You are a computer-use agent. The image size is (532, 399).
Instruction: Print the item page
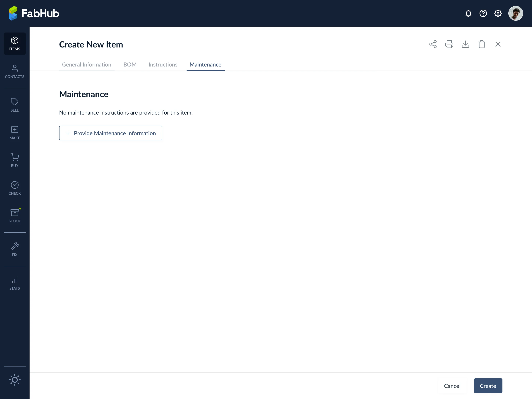449,44
